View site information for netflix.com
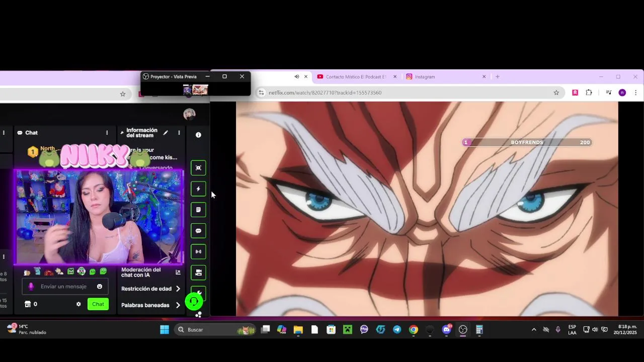The height and width of the screenshot is (362, 644). coord(261,93)
